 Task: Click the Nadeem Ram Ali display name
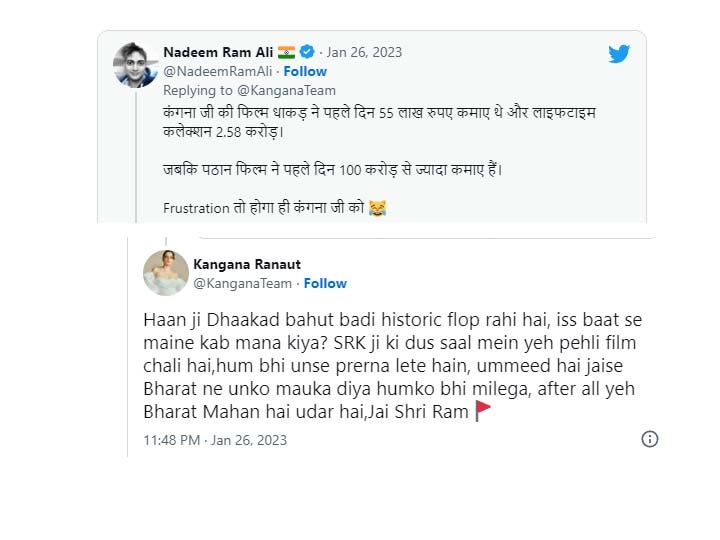pyautogui.click(x=218, y=51)
